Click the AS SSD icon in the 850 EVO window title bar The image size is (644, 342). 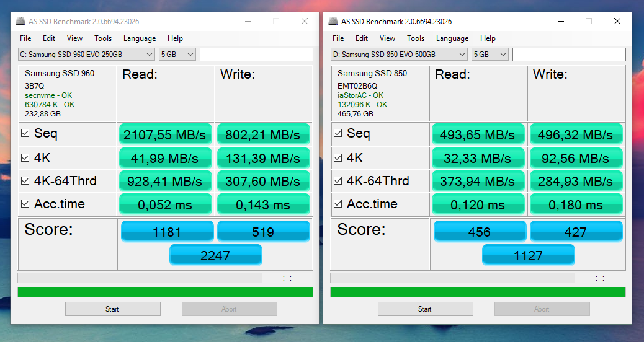[333, 22]
